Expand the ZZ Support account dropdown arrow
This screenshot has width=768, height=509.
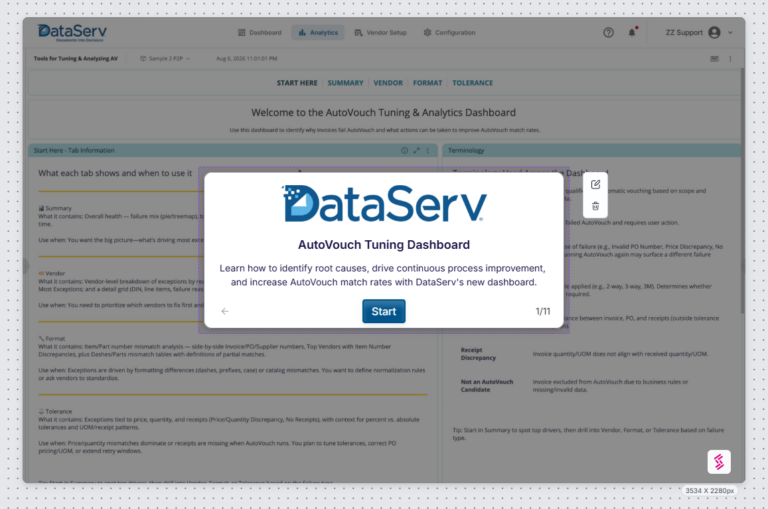point(730,33)
